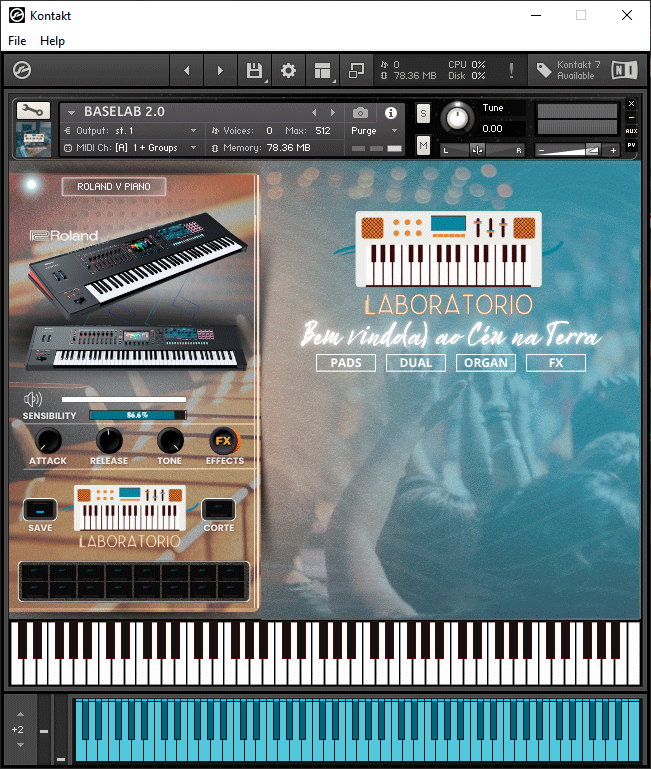Click the CPU 0% readout
Viewport: 651px width, 769px height.
coord(467,65)
